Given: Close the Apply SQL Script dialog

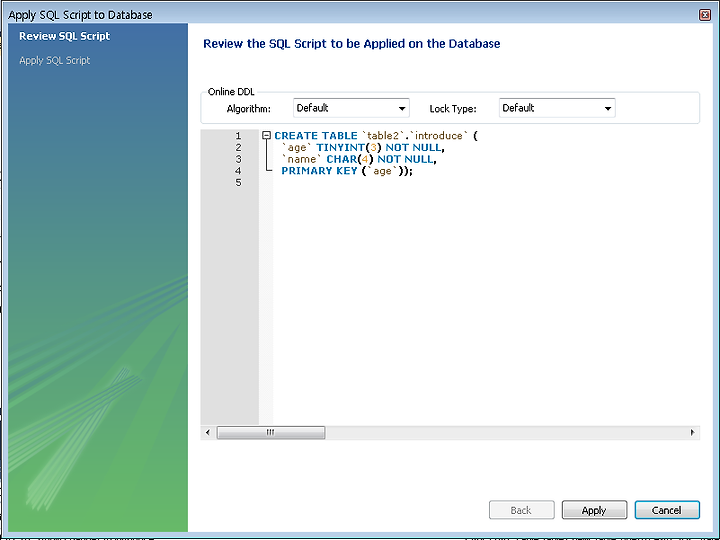Looking at the screenshot, I should pos(705,15).
